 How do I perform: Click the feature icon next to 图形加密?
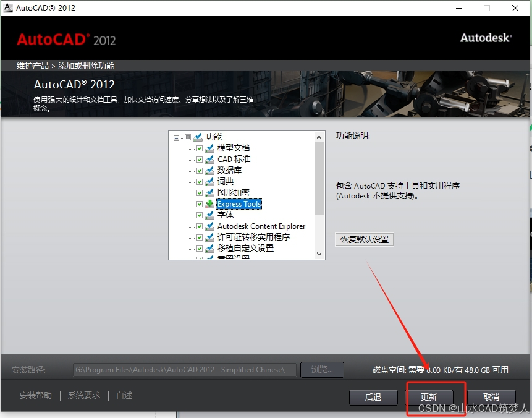[x=209, y=193]
